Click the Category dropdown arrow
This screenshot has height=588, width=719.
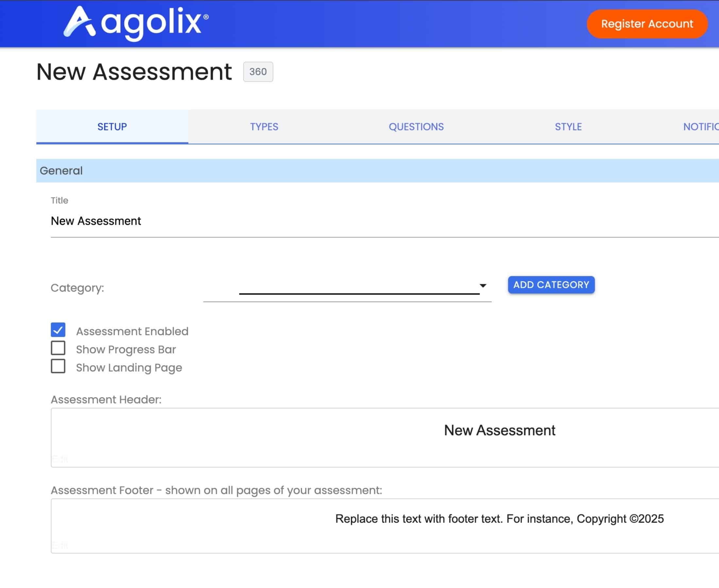tap(483, 286)
